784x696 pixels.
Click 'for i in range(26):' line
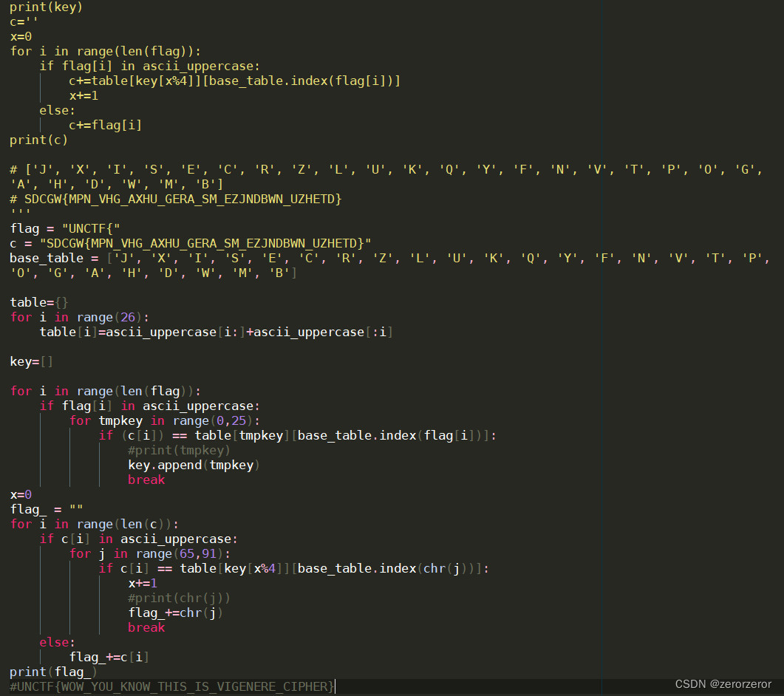point(80,318)
